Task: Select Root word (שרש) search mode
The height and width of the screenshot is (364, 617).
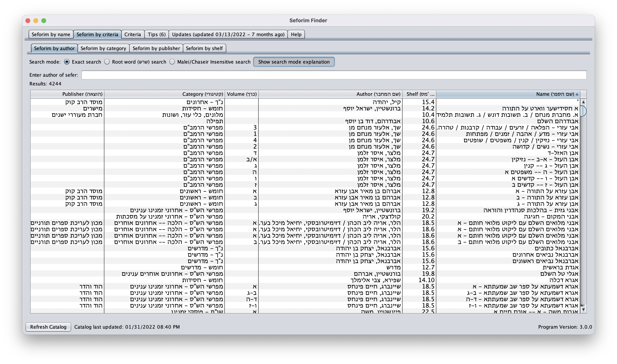Action: [x=107, y=62]
